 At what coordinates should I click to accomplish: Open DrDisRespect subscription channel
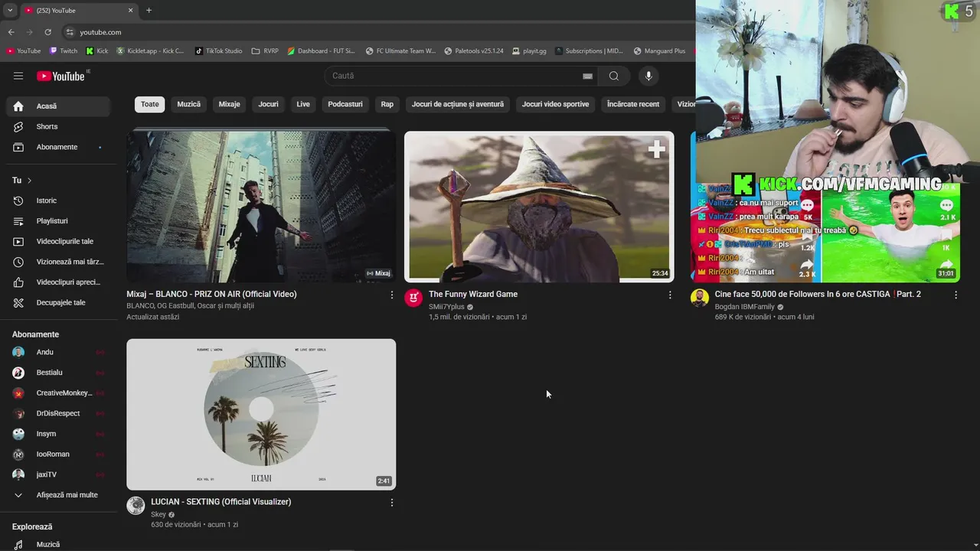[58, 413]
